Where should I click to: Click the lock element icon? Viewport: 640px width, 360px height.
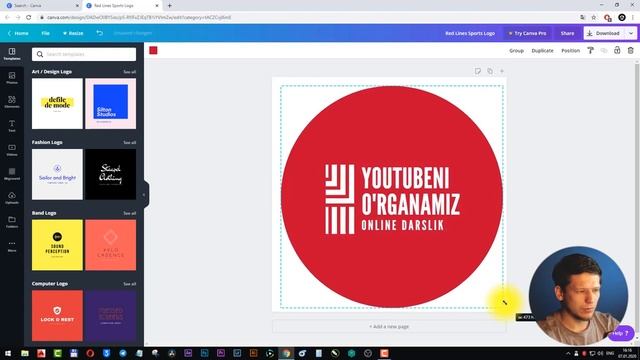coord(617,50)
